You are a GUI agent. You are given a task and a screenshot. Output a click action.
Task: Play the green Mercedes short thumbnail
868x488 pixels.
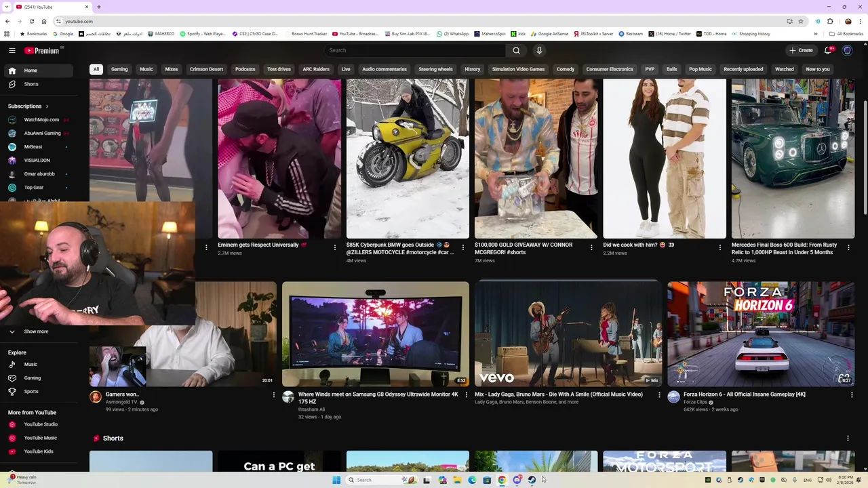pyautogui.click(x=793, y=159)
